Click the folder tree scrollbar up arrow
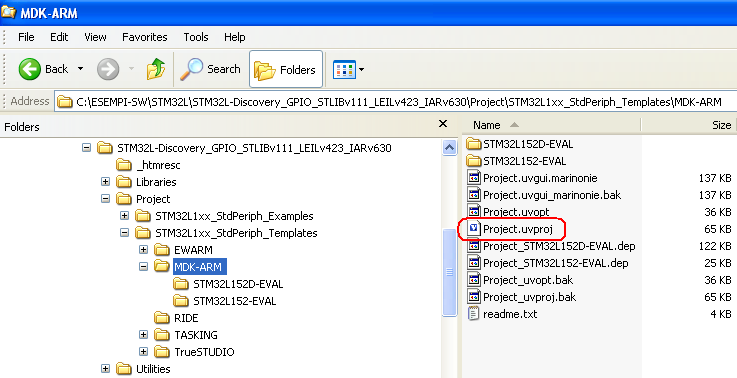 point(449,148)
